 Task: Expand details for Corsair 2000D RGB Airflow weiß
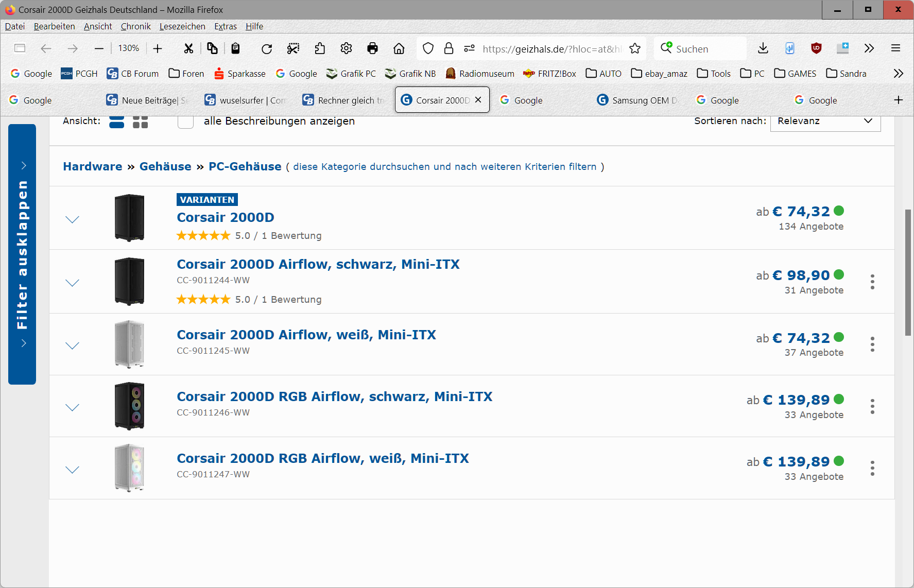(73, 470)
